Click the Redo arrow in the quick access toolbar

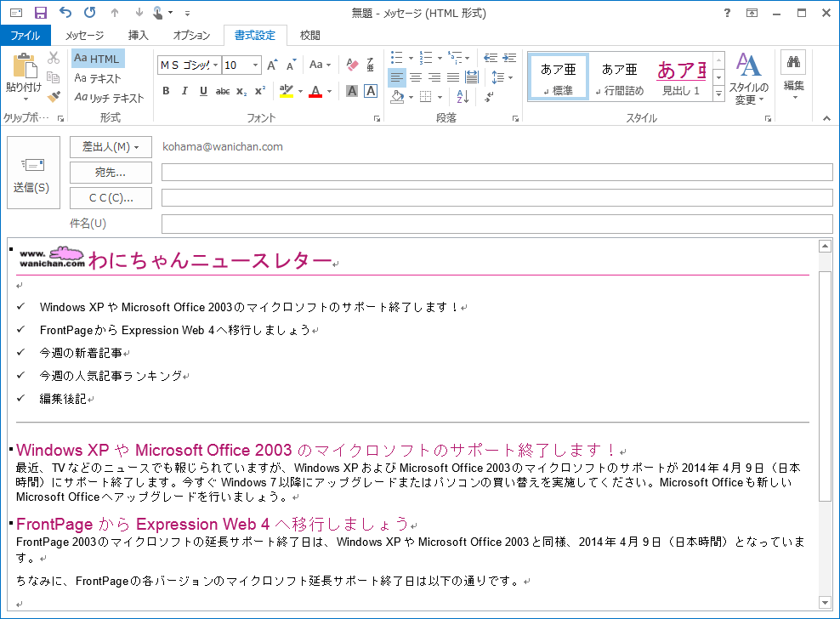click(x=90, y=13)
